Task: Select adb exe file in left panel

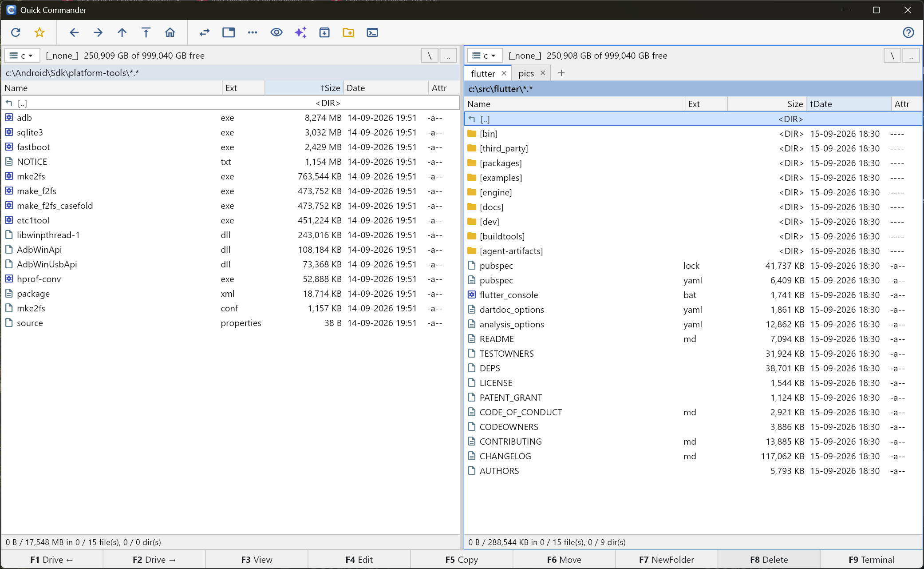Action: pos(231,118)
